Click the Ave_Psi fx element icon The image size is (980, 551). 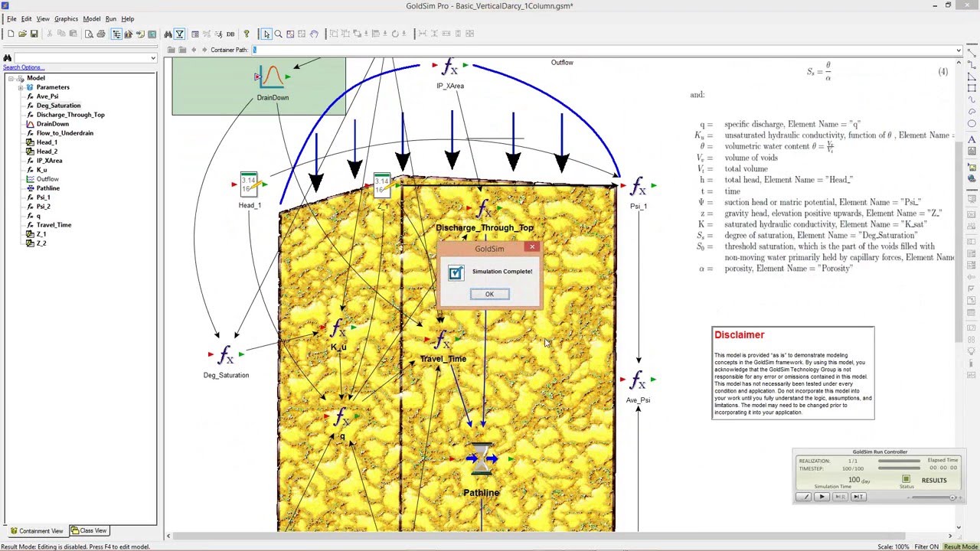point(638,380)
